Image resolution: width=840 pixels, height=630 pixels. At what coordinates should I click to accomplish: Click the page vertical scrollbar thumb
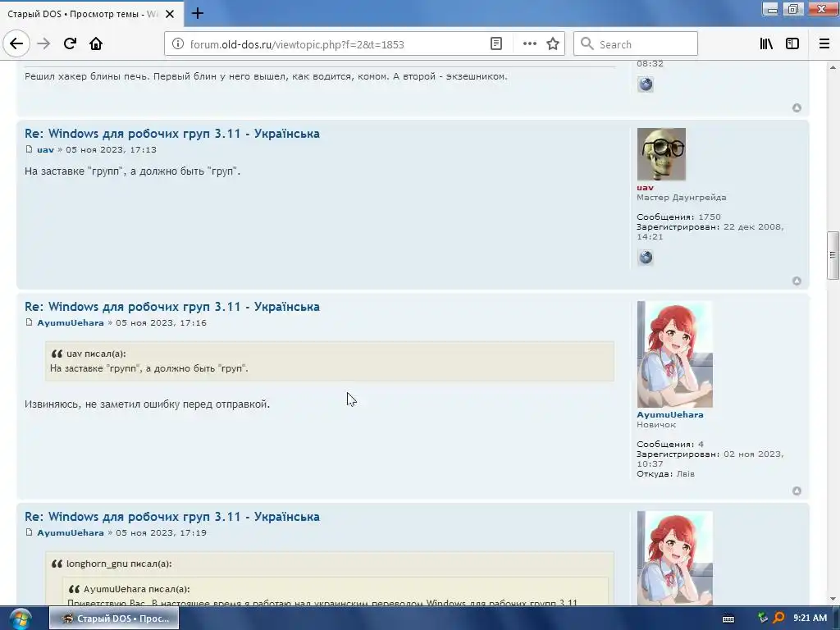[x=833, y=255]
